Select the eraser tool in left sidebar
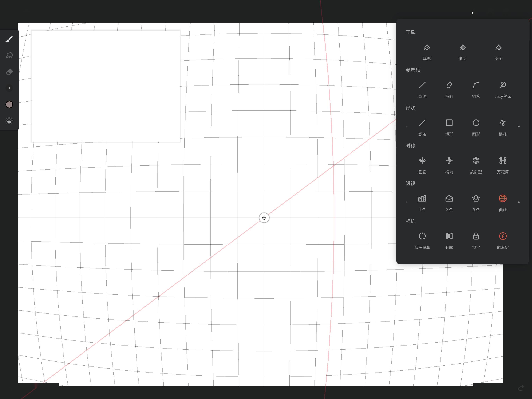 [x=9, y=72]
